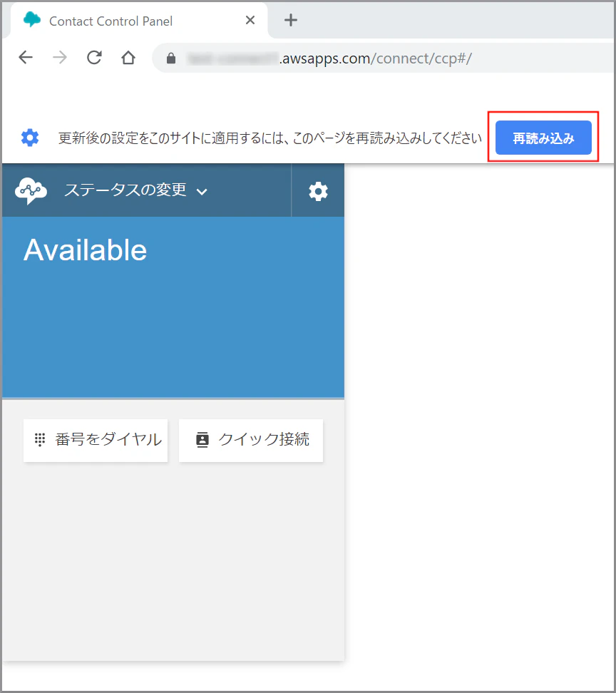Image resolution: width=616 pixels, height=693 pixels.
Task: Click the 番号をダイヤル button
Action: (96, 440)
